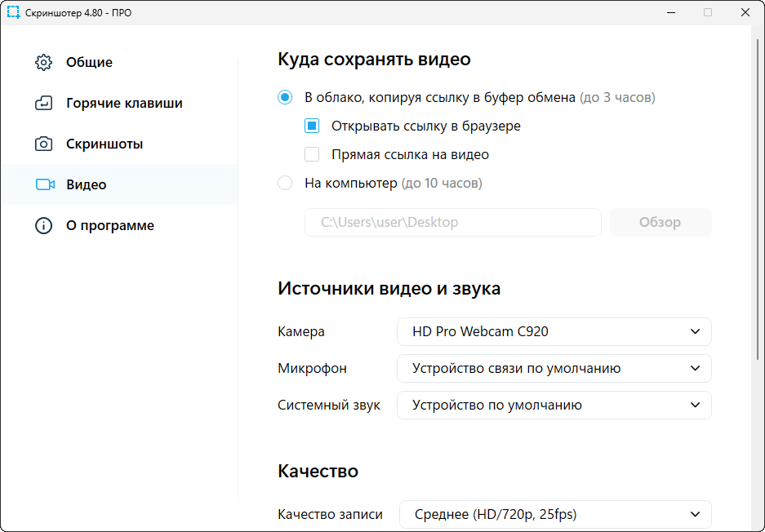Open the Микрофон device dropdown
The height and width of the screenshot is (532, 765).
coord(554,368)
